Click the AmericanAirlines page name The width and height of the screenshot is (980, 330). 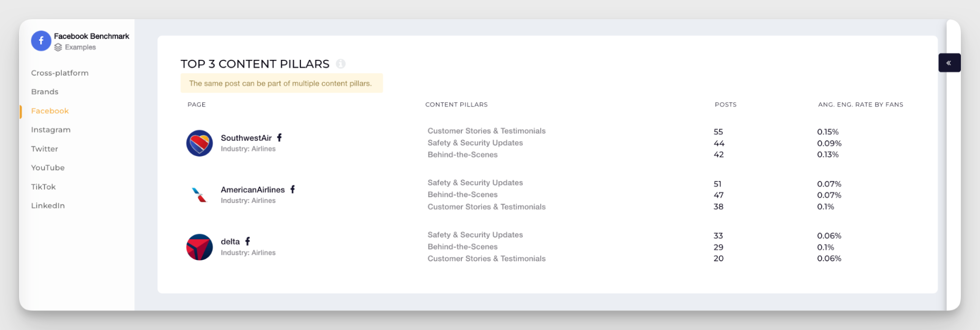click(252, 190)
